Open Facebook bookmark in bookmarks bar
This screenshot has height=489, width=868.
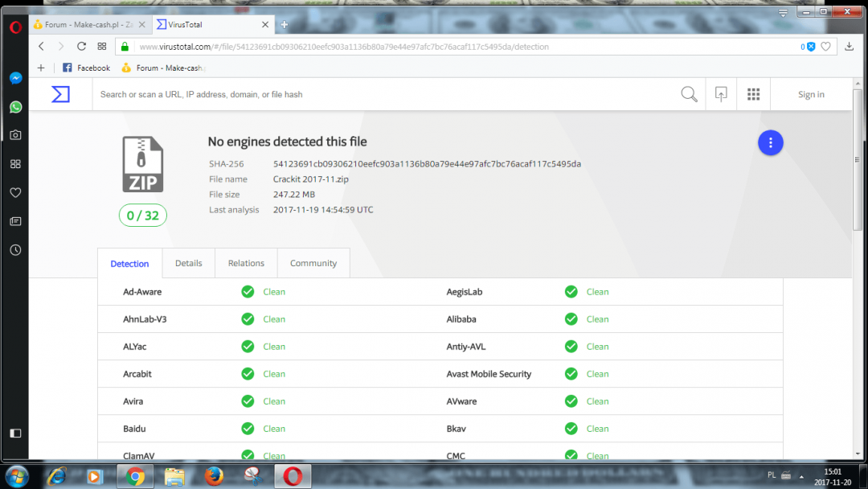(86, 68)
